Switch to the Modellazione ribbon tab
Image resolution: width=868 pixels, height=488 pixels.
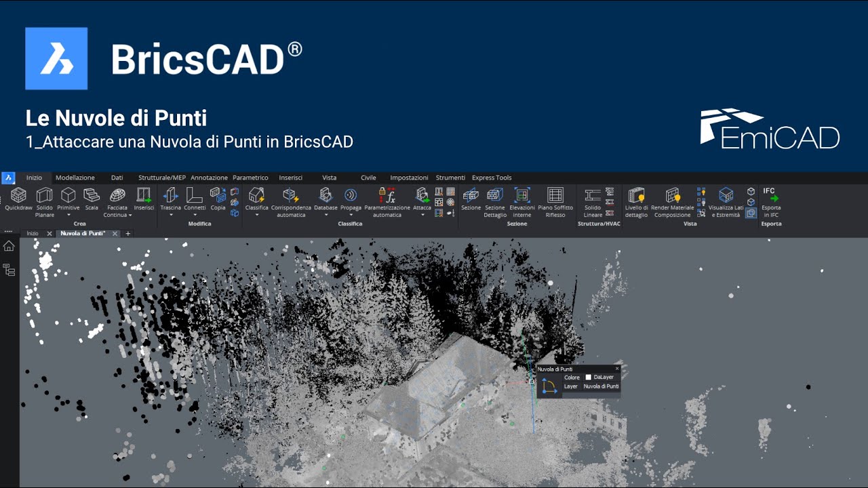click(x=75, y=178)
